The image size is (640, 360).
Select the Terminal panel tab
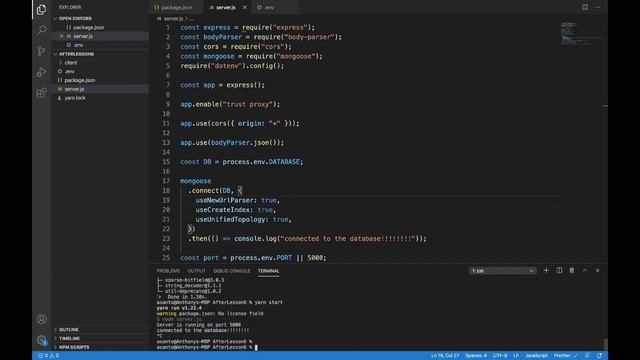(268, 271)
